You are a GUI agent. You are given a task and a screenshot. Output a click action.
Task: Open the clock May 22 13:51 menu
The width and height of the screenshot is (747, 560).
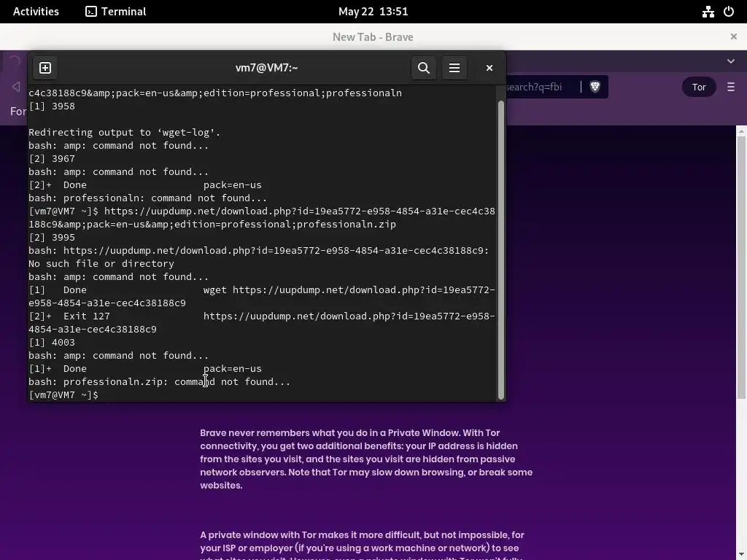[373, 12]
